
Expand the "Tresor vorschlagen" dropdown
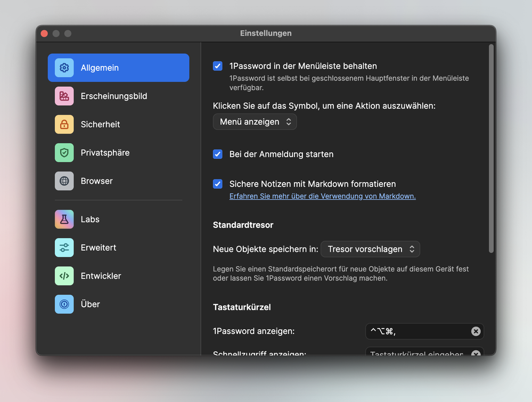370,249
